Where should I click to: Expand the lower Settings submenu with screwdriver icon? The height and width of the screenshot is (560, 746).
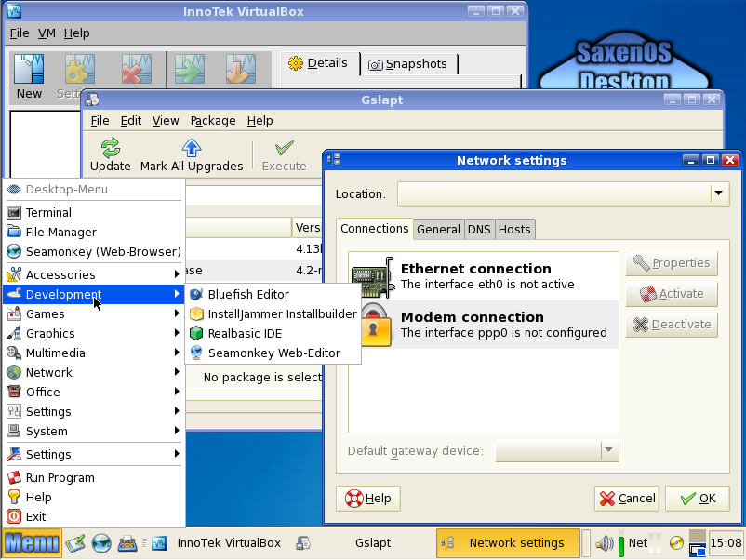[94, 454]
